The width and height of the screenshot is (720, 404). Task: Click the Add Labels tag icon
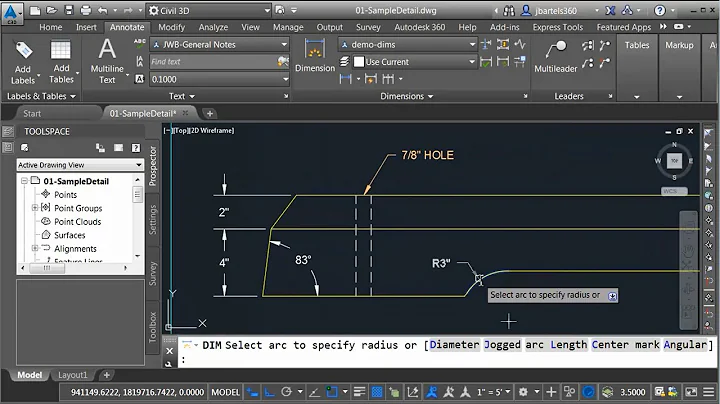(x=23, y=50)
